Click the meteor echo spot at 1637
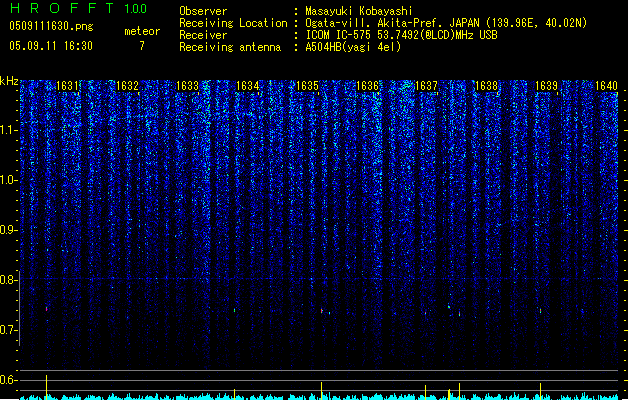The image size is (629, 400). pos(426,313)
